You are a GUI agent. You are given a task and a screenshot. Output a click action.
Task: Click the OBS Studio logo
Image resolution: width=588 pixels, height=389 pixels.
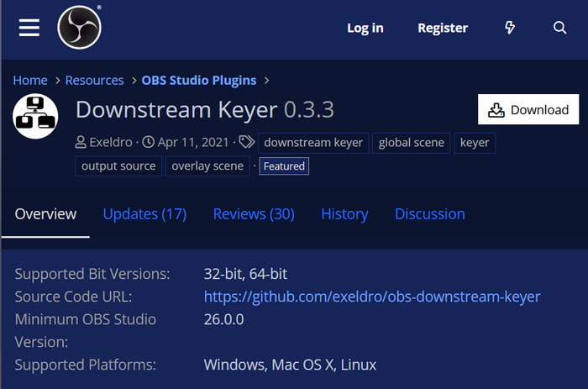click(x=79, y=28)
